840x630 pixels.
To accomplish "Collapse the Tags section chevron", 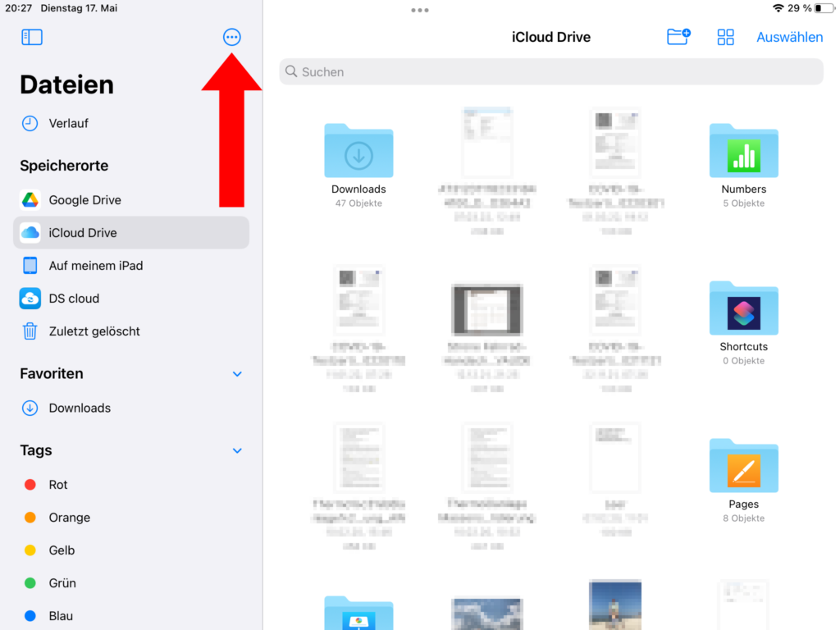I will click(237, 450).
